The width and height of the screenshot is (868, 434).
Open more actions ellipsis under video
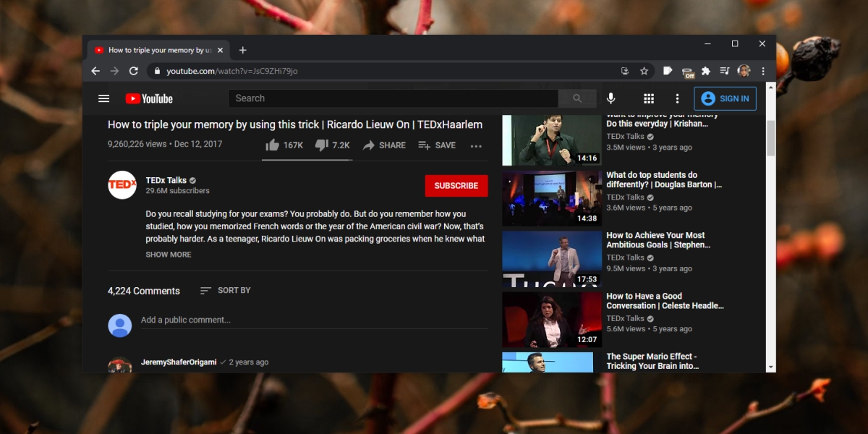pos(476,145)
